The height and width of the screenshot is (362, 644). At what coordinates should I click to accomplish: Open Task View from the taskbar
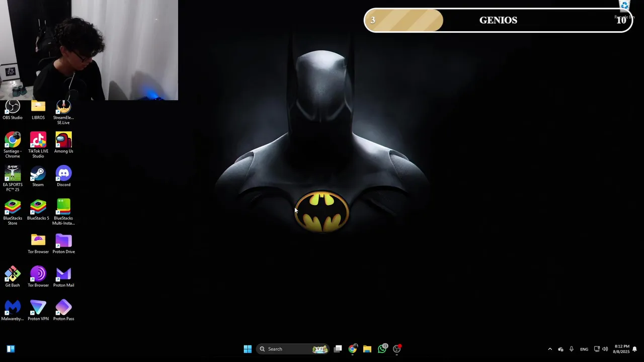(338, 349)
